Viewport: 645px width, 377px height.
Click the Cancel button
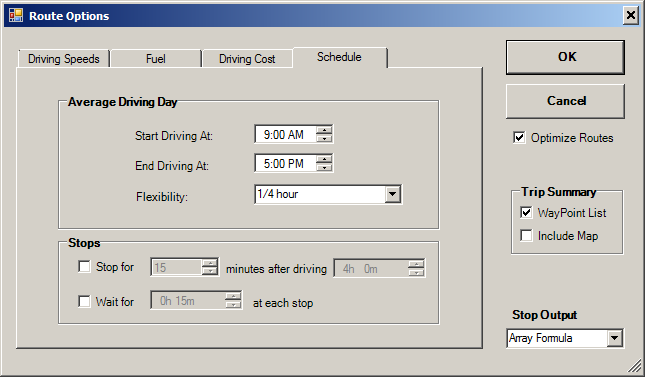click(x=565, y=101)
